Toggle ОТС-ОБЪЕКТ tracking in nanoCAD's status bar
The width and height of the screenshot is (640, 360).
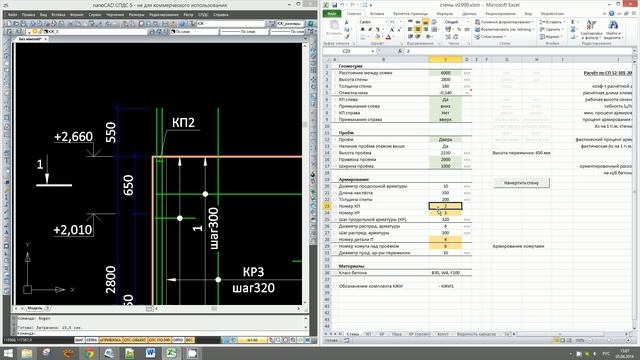135,340
